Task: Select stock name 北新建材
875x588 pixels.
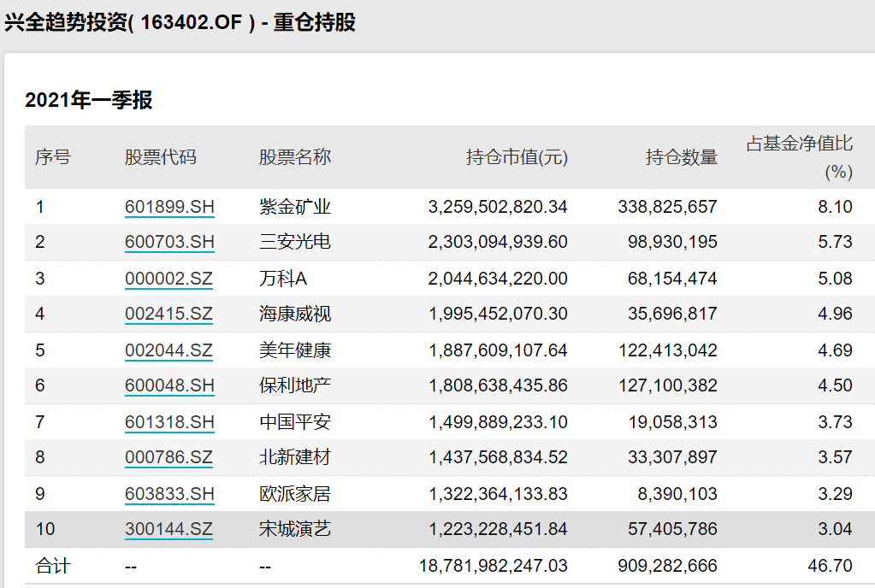Action: tap(294, 457)
